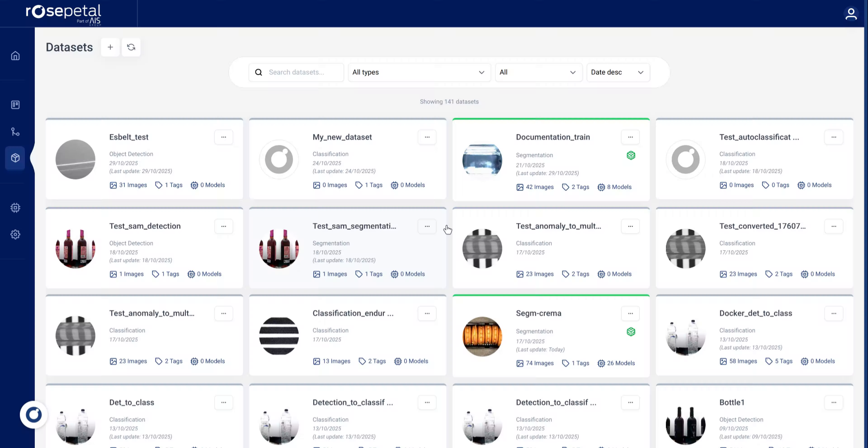
Task: Open the All filter dropdown
Action: click(x=538, y=72)
